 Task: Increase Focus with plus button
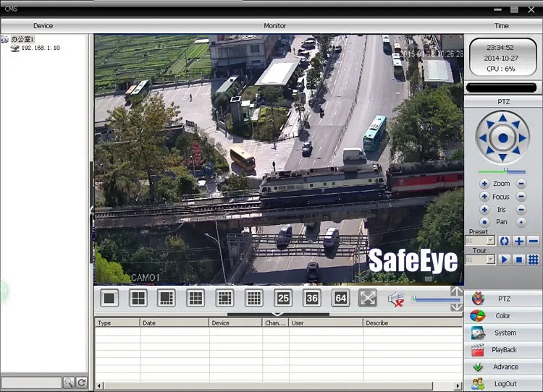484,197
